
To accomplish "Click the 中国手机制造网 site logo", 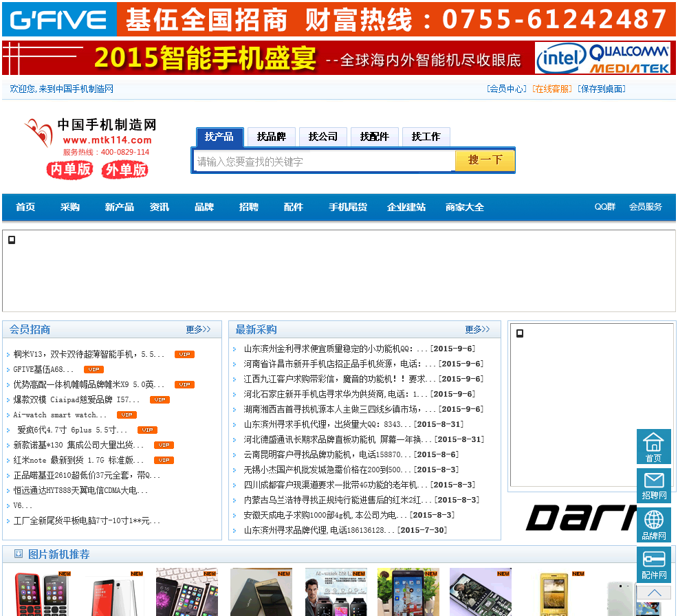I will [x=90, y=135].
